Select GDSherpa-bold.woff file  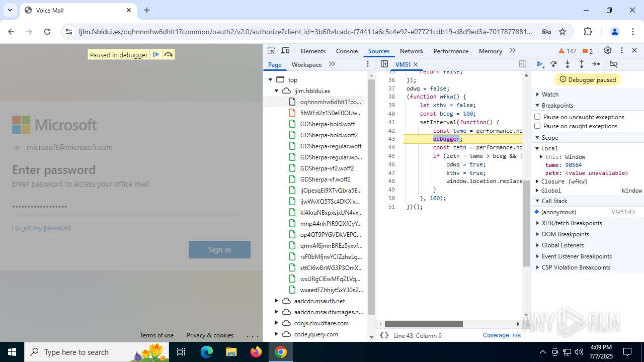click(x=327, y=124)
